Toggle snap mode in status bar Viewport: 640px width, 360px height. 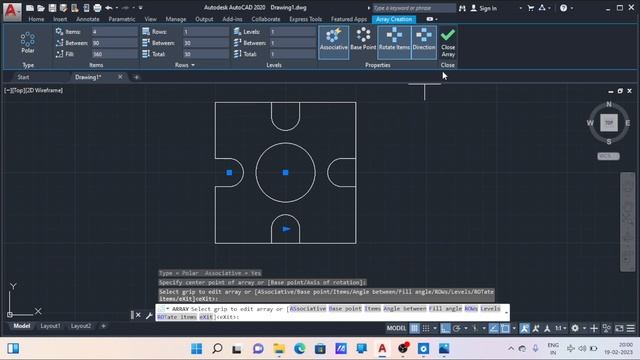[x=426, y=328]
